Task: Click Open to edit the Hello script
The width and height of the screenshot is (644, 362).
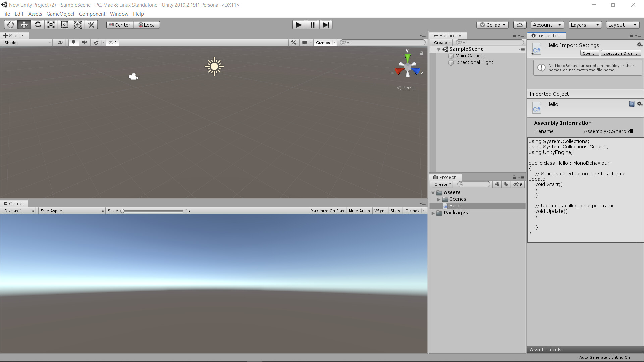Action: tap(589, 53)
